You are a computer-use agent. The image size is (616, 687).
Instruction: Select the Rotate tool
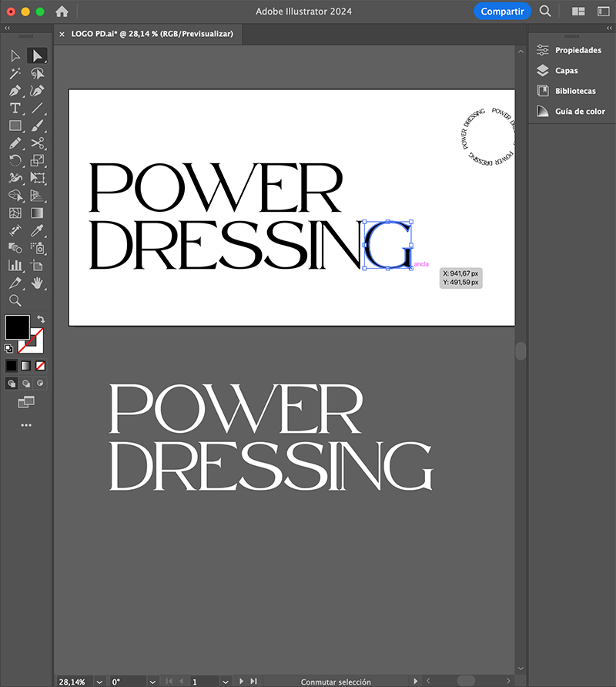(15, 161)
